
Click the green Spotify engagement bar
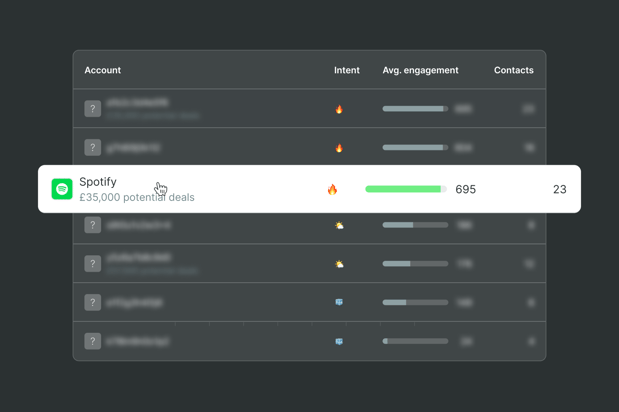click(404, 189)
